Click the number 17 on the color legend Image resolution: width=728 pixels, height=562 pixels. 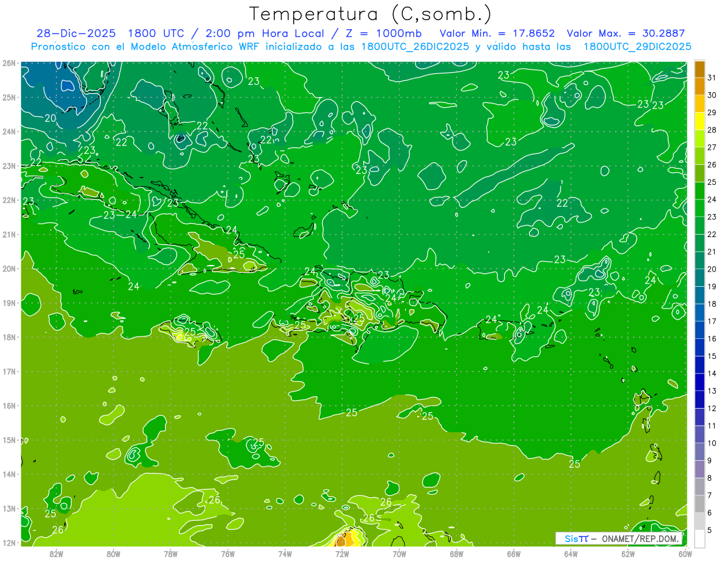click(x=712, y=321)
